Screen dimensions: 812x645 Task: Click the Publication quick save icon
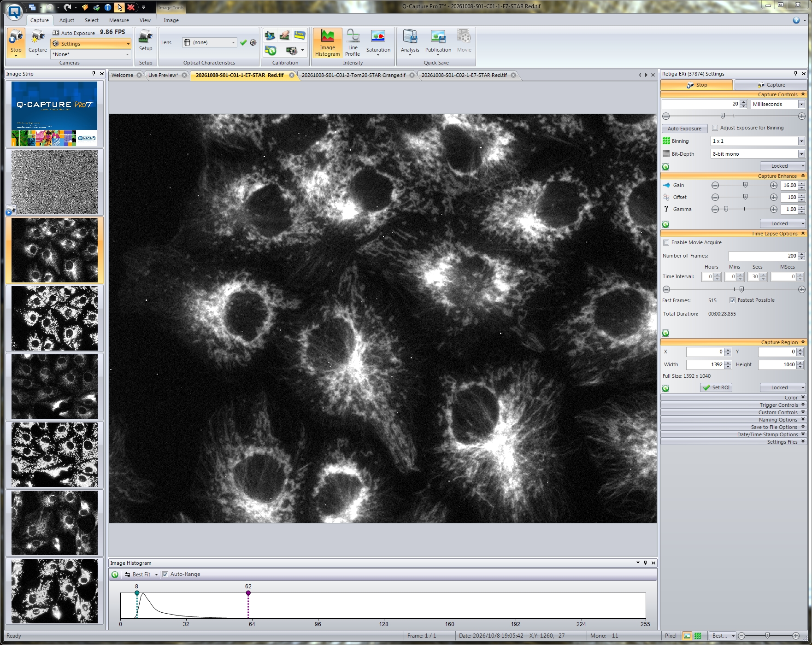click(x=438, y=43)
